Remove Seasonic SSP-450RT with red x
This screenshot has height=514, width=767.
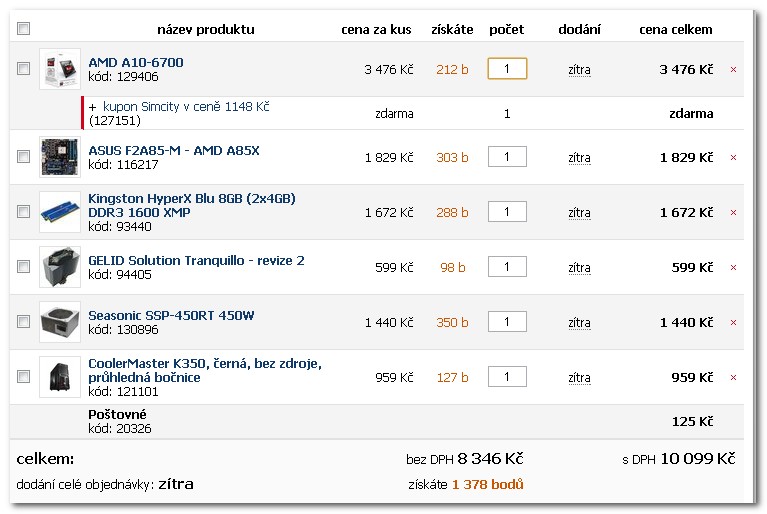pos(733,323)
